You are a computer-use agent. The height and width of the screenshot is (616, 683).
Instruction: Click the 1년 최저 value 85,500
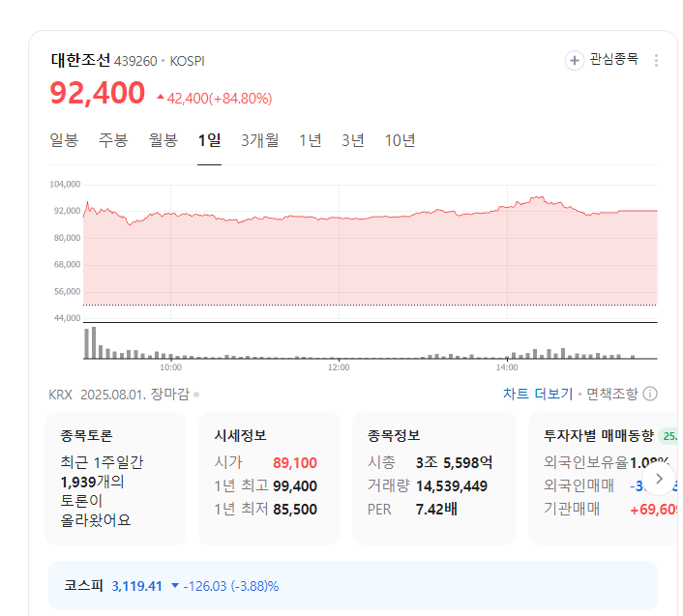tap(295, 509)
